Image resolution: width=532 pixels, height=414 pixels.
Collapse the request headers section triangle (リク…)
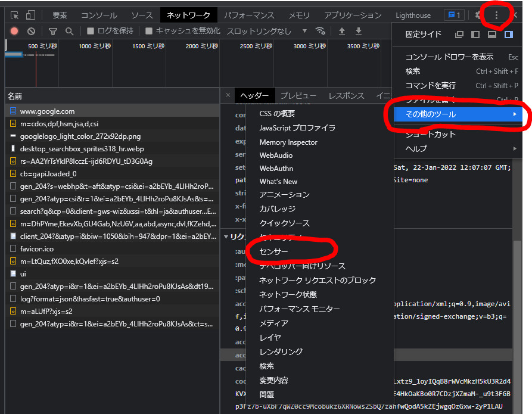click(x=226, y=237)
